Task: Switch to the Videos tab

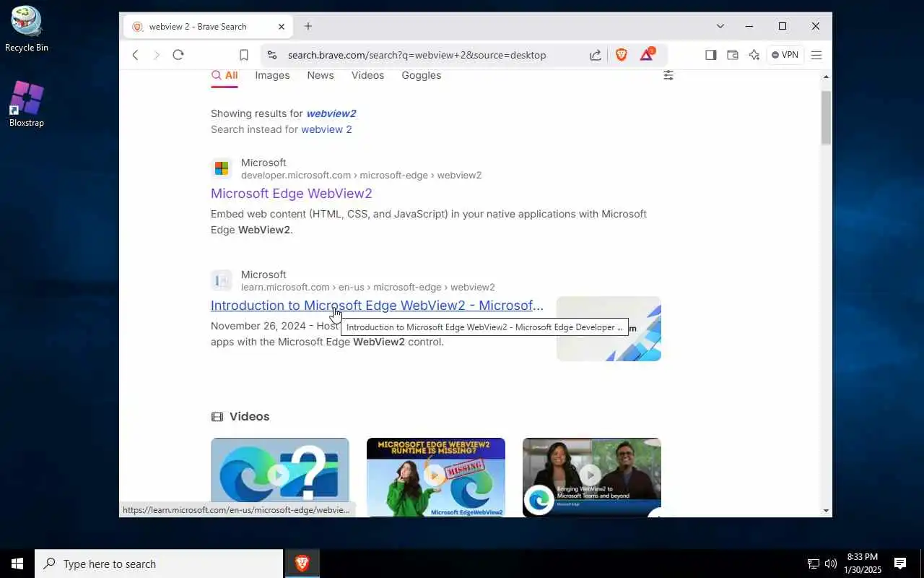Action: pyautogui.click(x=367, y=75)
